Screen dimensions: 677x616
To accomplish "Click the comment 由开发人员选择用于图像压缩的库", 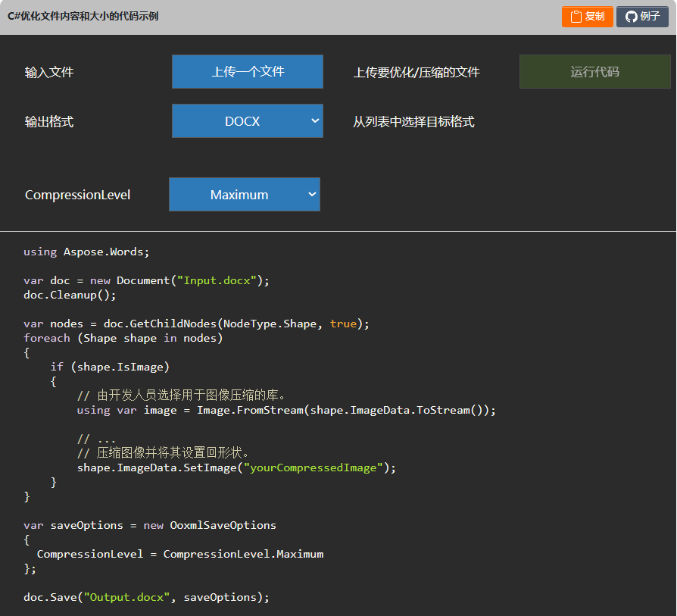I will pos(181,396).
